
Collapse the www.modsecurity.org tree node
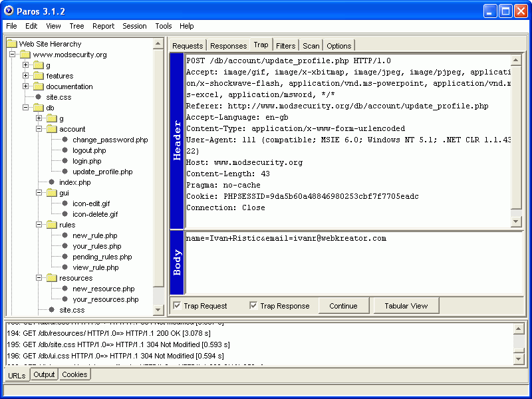pyautogui.click(x=12, y=55)
